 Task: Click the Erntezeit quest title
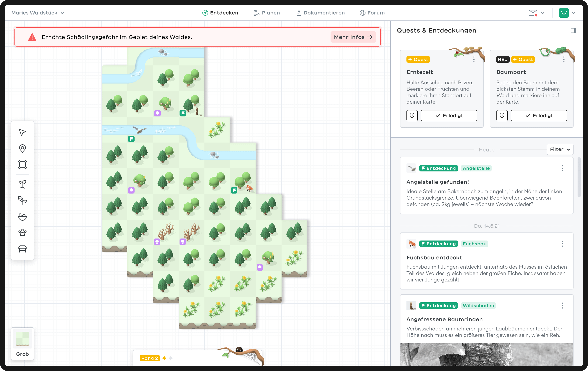(x=420, y=72)
